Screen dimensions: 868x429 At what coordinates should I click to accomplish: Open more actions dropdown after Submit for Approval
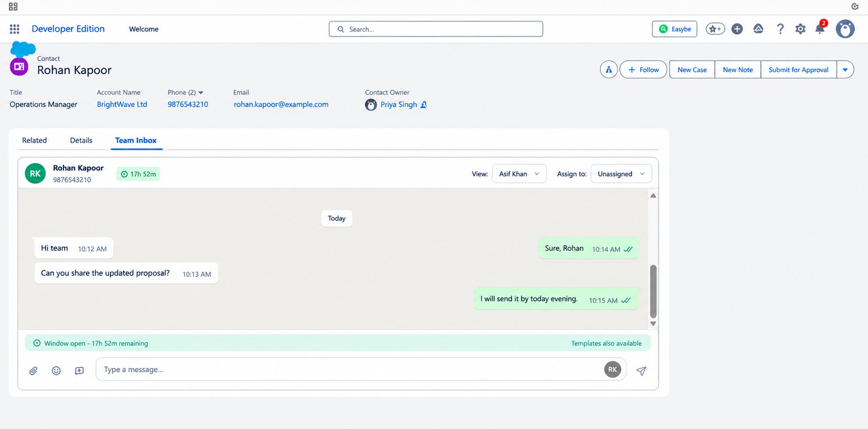tap(845, 70)
